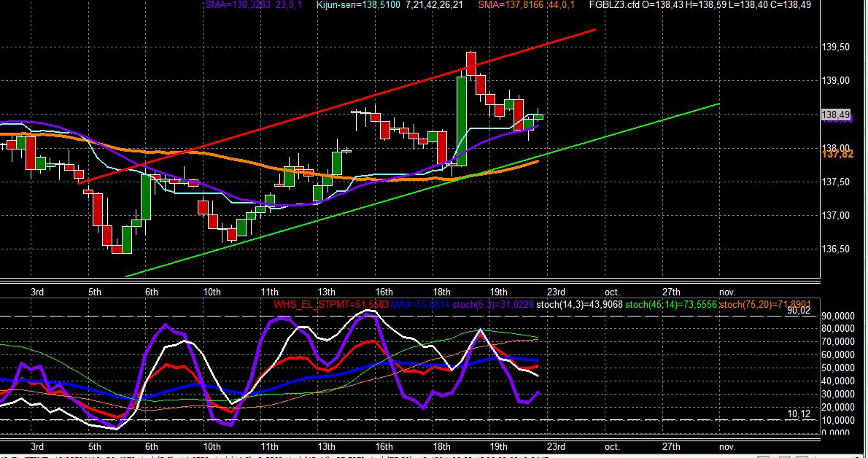Viewport: 868px width, 458px height.
Task: Click the 13th date on price chart axis
Action: [327, 292]
